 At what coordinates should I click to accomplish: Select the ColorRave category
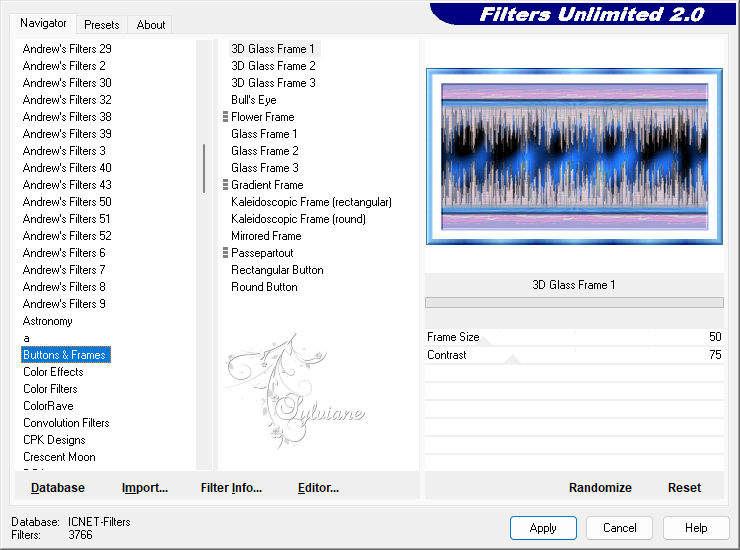tap(48, 406)
